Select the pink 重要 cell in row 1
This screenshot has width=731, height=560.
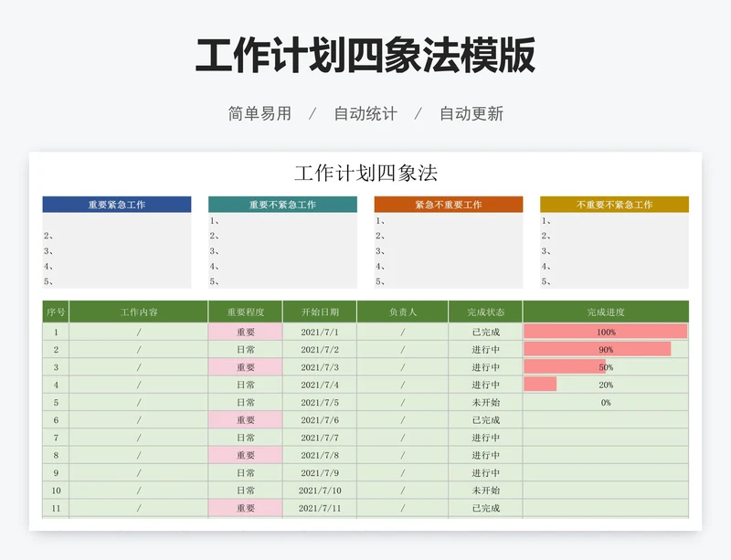[246, 333]
